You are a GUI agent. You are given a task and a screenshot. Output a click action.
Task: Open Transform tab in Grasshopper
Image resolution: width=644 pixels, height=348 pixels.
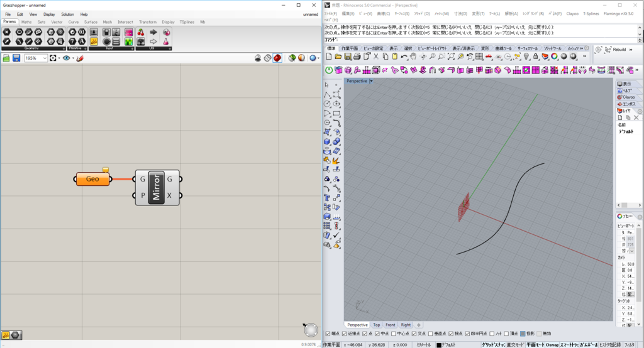147,22
